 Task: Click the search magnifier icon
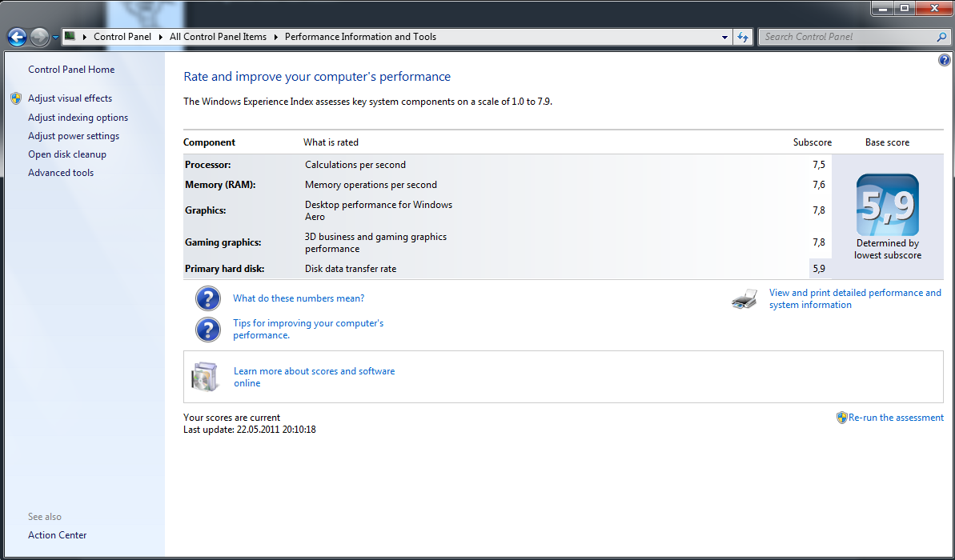pyautogui.click(x=942, y=37)
